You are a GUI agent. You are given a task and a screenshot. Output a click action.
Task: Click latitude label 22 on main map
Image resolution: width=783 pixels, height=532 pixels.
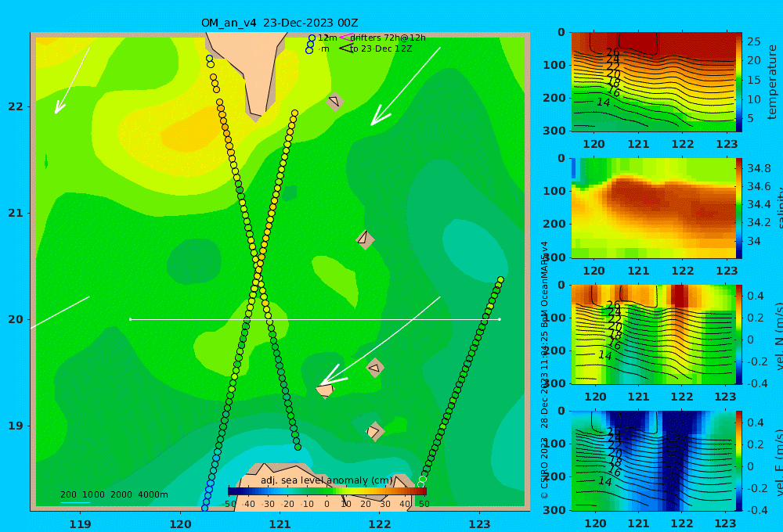click(16, 106)
